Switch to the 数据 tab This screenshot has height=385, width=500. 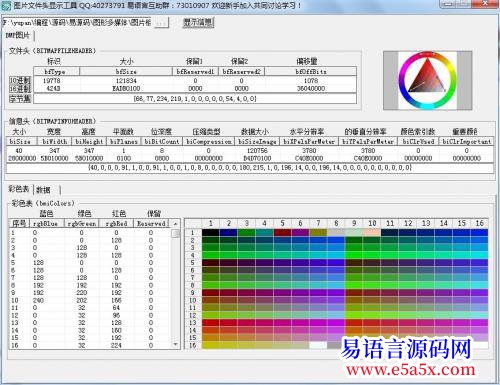point(44,190)
